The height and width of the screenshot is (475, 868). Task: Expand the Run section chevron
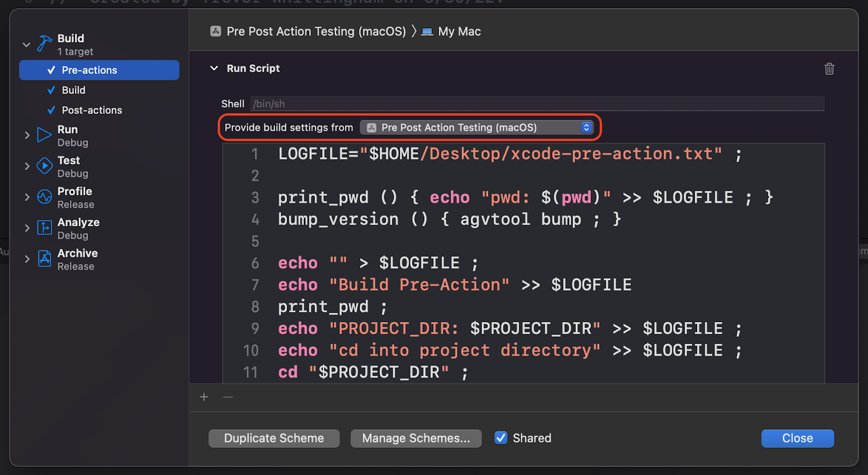click(x=27, y=135)
